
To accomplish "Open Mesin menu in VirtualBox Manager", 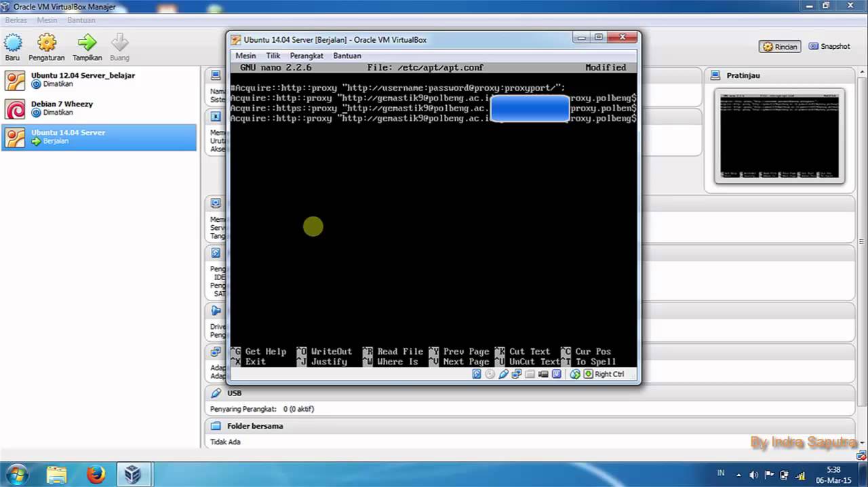I will (47, 20).
